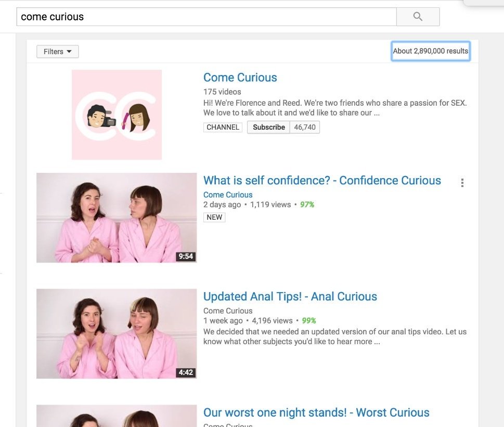Image resolution: width=504 pixels, height=427 pixels.
Task: Play the 9:54 video thumbnail
Action: click(117, 218)
